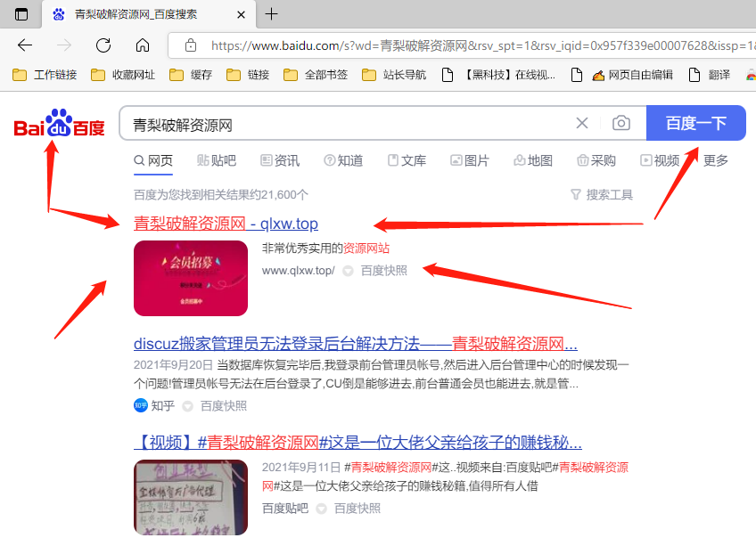Click the handwritten notes video thumbnail
Image resolution: width=756 pixels, height=546 pixels.
coord(191,497)
